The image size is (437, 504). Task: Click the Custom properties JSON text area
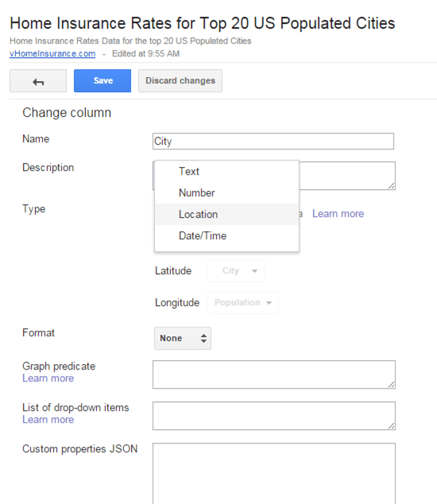tap(274, 474)
